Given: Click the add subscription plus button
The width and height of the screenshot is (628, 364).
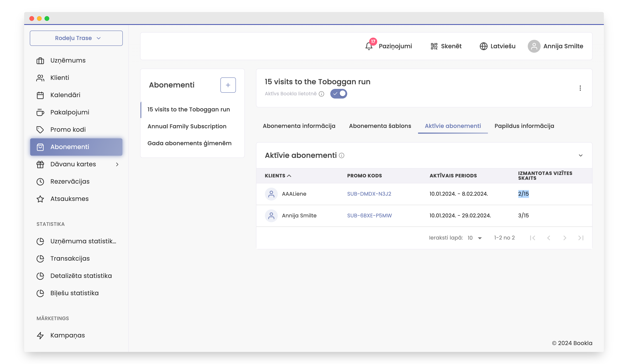Looking at the screenshot, I should [228, 85].
